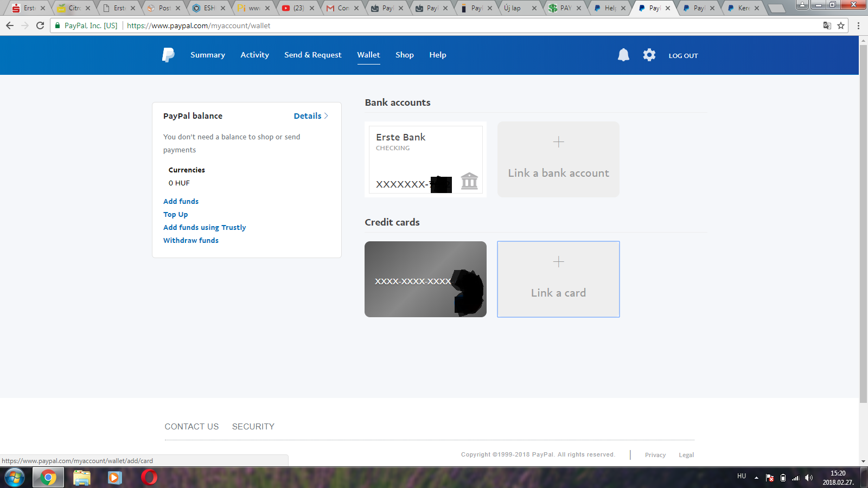This screenshot has height=488, width=868.
Task: Click the green secure padlock in address bar
Action: coord(58,25)
